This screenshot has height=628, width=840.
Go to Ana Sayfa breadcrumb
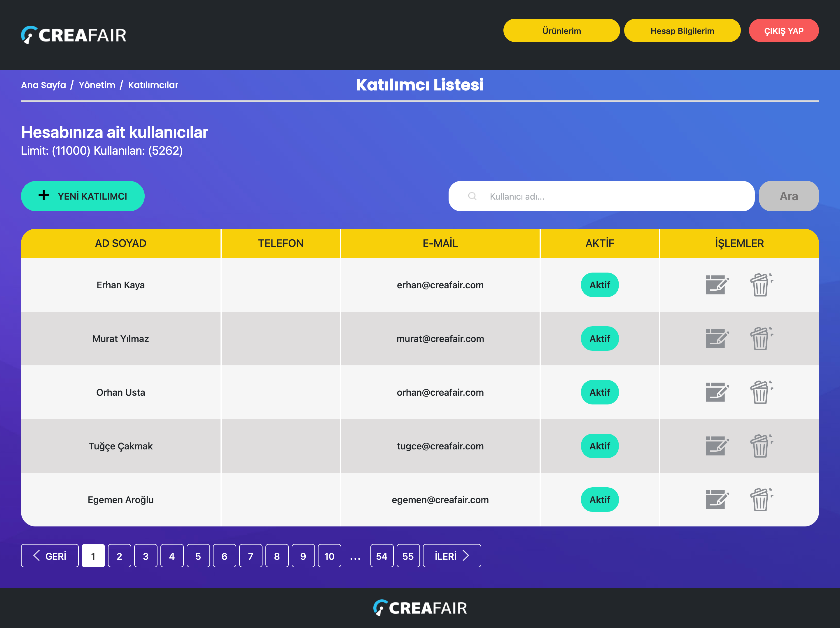[x=43, y=85]
